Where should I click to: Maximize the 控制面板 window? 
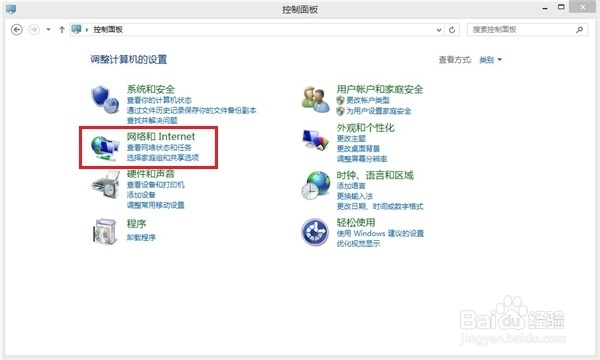pyautogui.click(x=561, y=7)
